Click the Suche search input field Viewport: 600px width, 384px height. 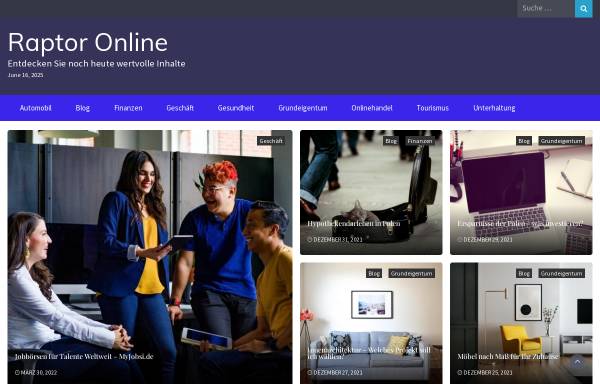(546, 8)
